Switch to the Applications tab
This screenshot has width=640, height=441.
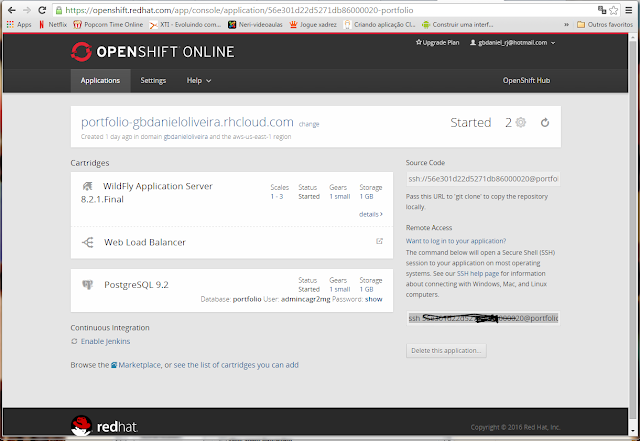(x=100, y=80)
